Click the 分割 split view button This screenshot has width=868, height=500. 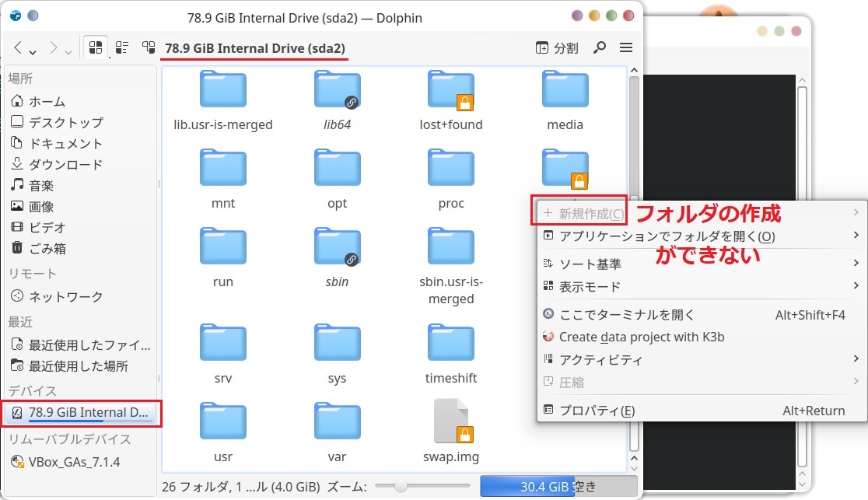(x=557, y=48)
